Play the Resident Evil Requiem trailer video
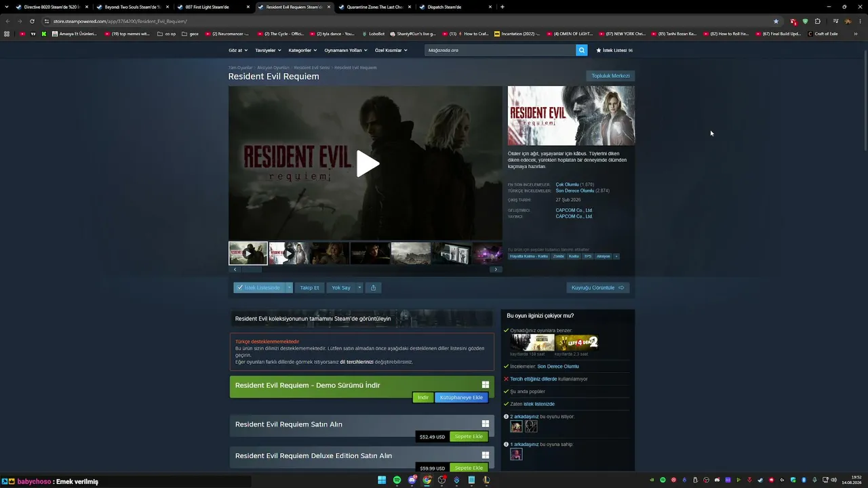Image resolution: width=868 pixels, height=488 pixels. [368, 163]
